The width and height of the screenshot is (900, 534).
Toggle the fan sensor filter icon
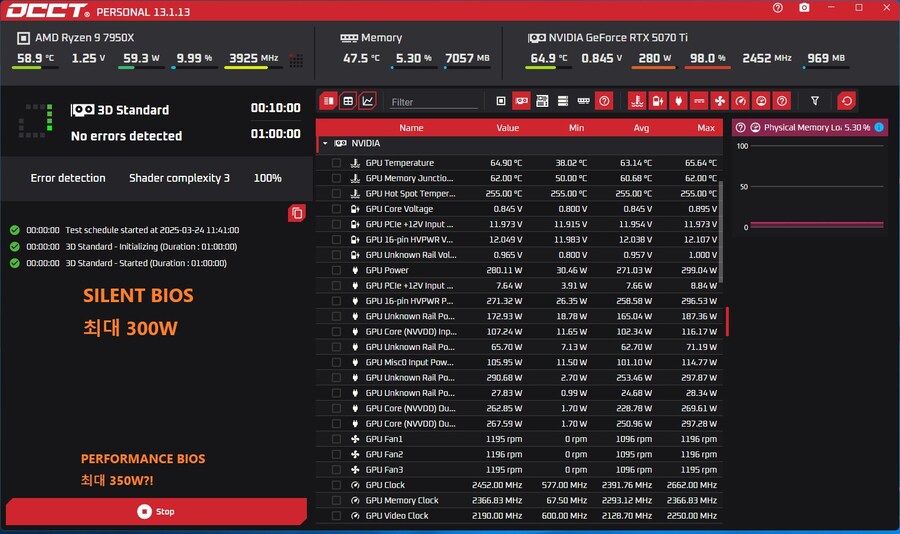(719, 101)
